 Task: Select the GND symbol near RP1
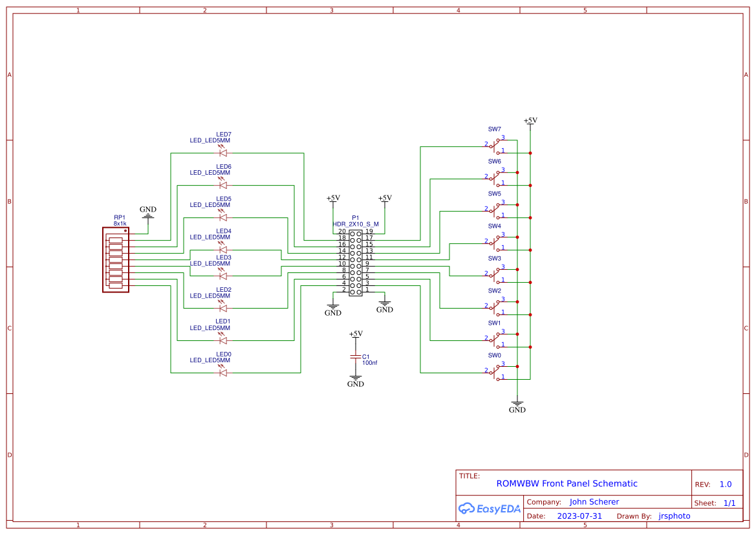tap(147, 214)
